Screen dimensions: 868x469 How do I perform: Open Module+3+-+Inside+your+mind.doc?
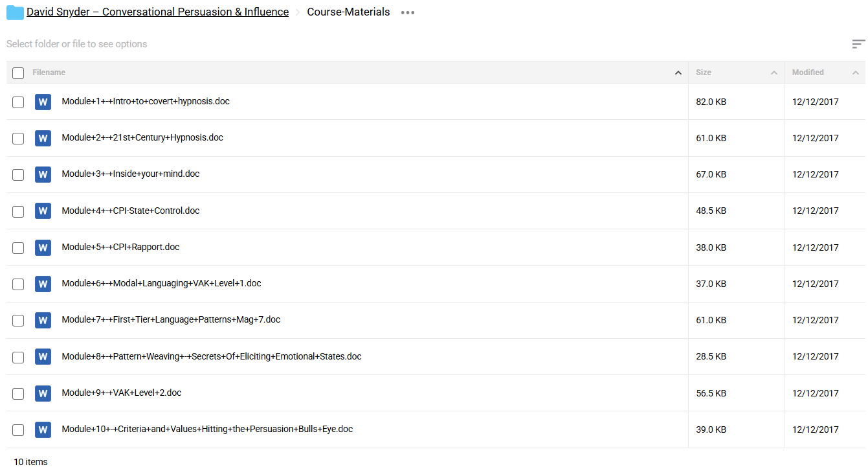(131, 174)
